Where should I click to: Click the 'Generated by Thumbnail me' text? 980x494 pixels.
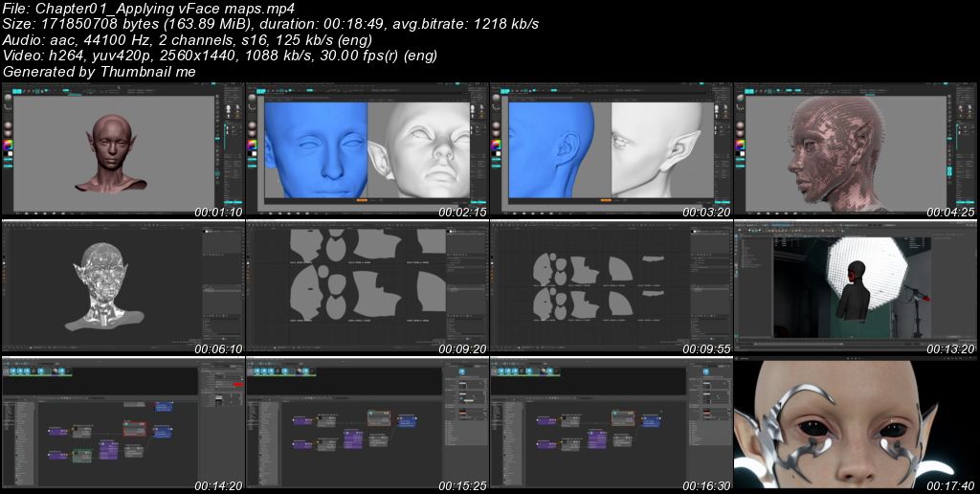tap(99, 71)
